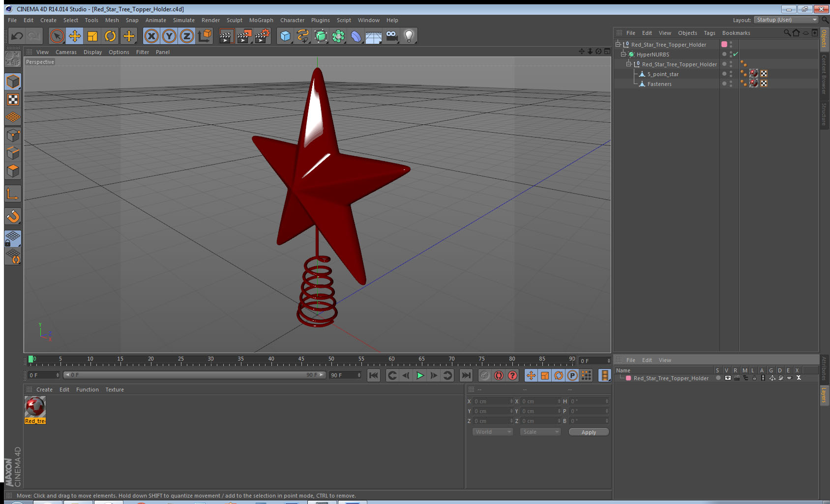Enable Edges mode in left palette
The image size is (830, 504).
pyautogui.click(x=13, y=153)
